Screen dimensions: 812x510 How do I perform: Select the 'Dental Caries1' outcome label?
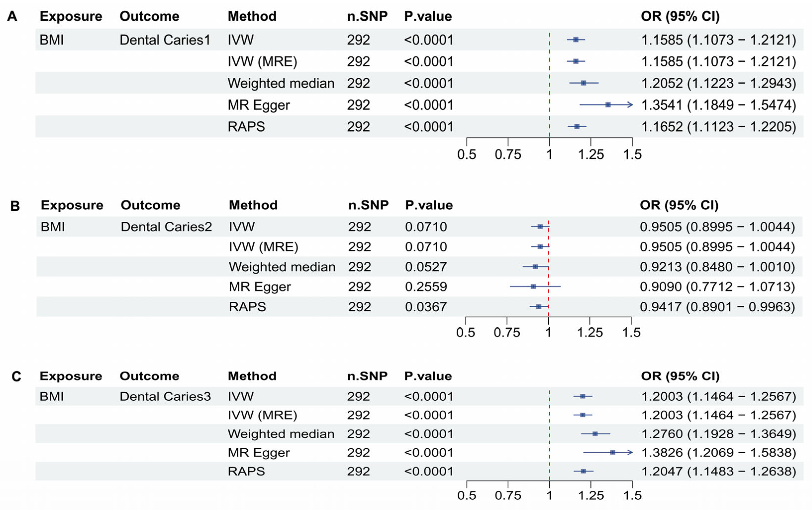coord(165,40)
